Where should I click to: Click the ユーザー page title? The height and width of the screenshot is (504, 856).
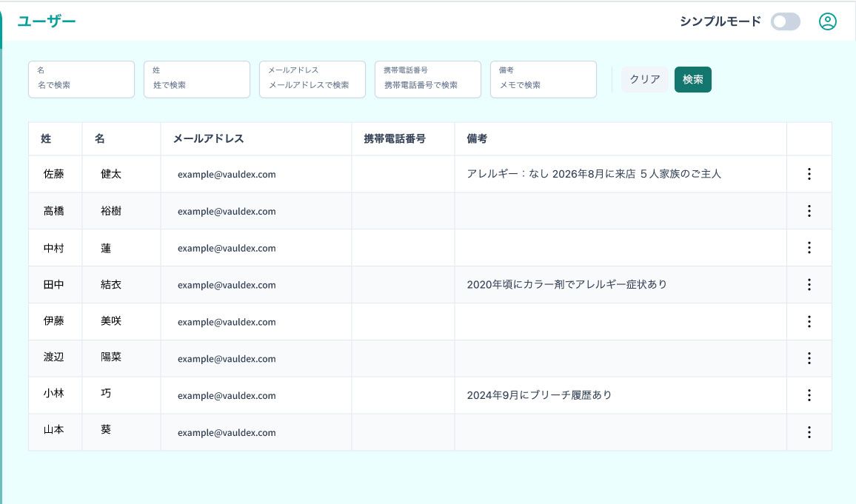[47, 21]
